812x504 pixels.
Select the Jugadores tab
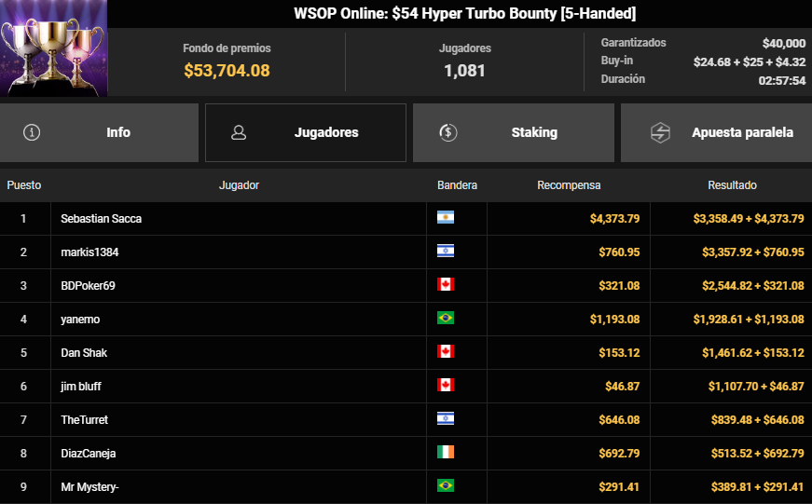pyautogui.click(x=306, y=132)
